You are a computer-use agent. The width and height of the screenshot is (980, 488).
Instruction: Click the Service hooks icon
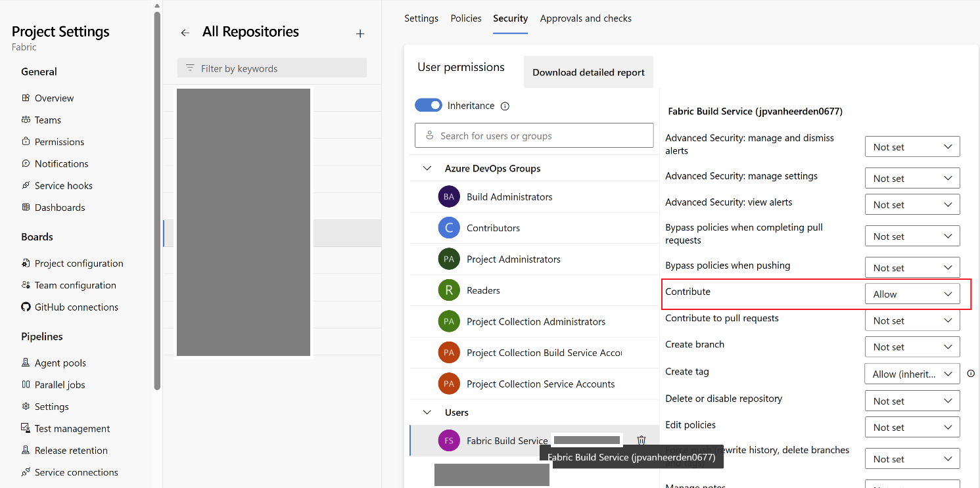click(26, 185)
